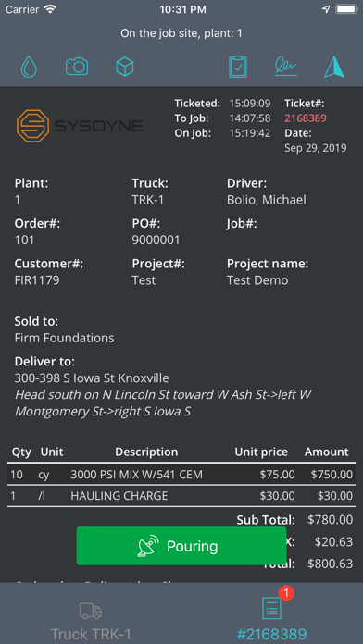Select the HAULING CHARGE line item
Viewport: 363px width, 644px height.
181,495
